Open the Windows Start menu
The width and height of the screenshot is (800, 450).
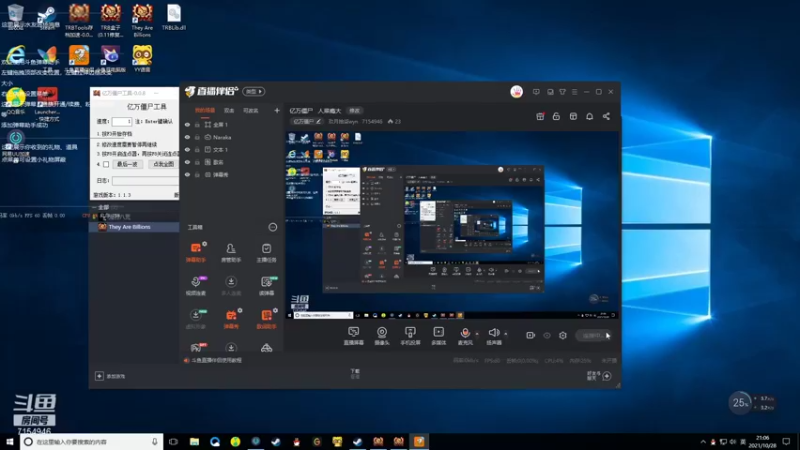pyautogui.click(x=10, y=441)
